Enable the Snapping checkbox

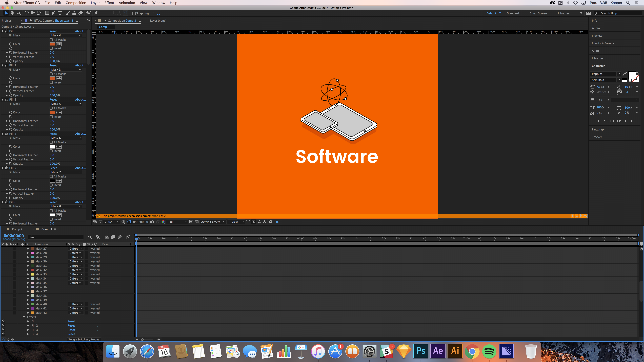[x=134, y=13]
